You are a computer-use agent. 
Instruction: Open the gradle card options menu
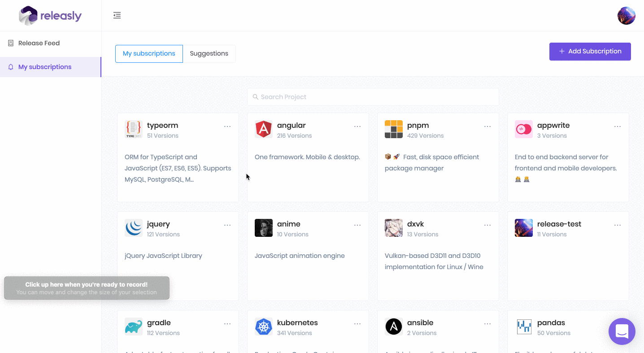[x=227, y=324]
